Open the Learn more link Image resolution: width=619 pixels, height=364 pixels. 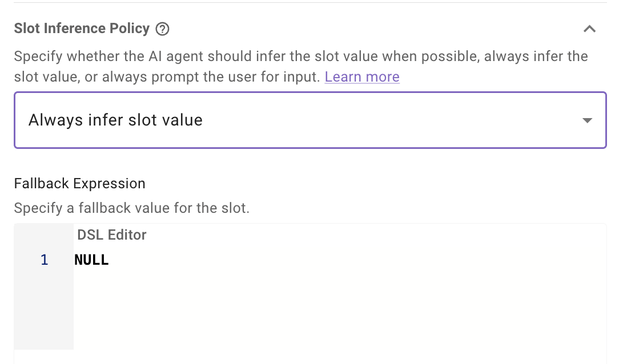(362, 77)
